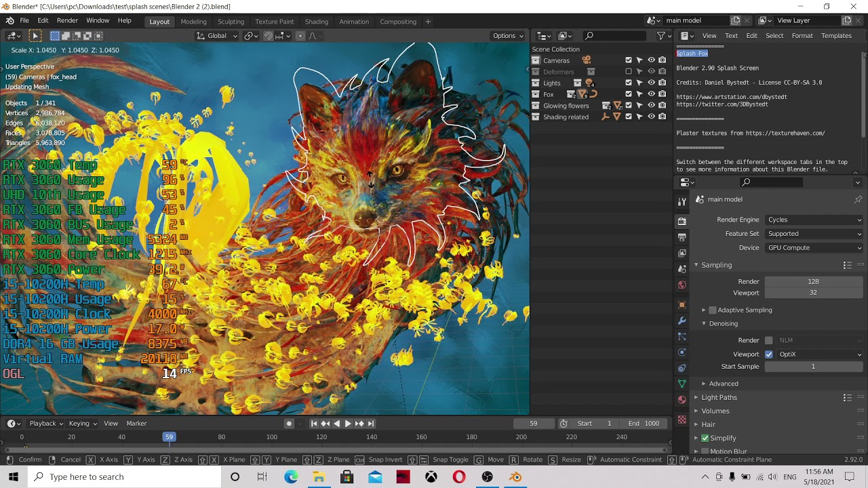The image size is (868, 488).
Task: Toggle the snapping magnet icon
Action: pos(269,36)
